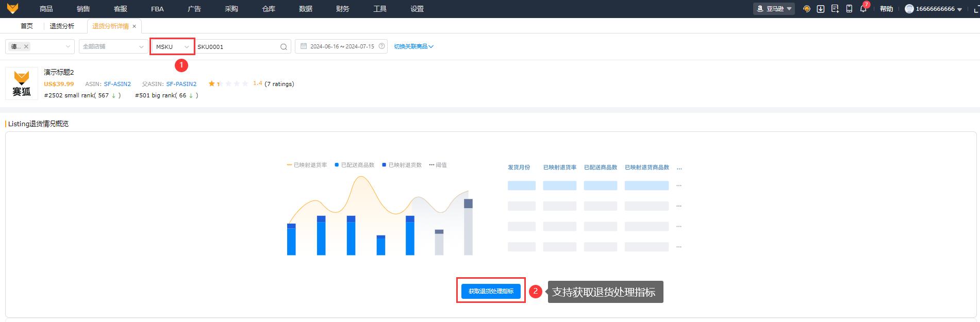Click the 获取退货处理指标 button
The image size is (980, 322).
491,291
